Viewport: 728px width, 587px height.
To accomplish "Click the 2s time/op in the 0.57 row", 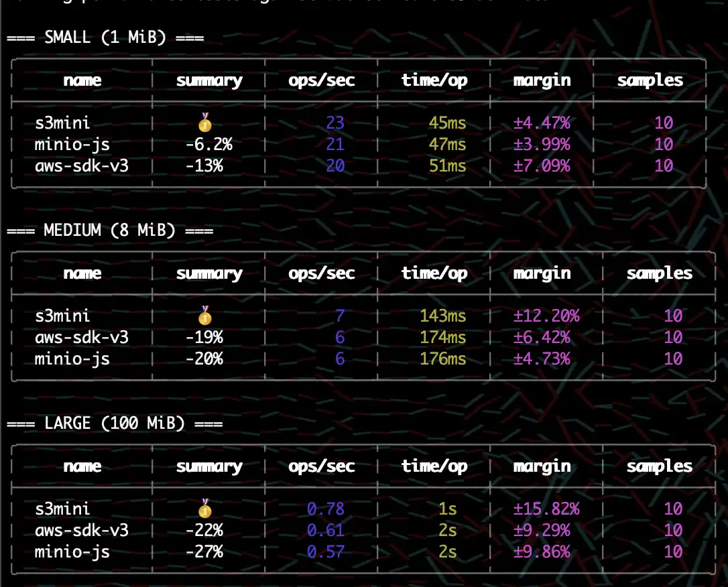I will tap(448, 551).
